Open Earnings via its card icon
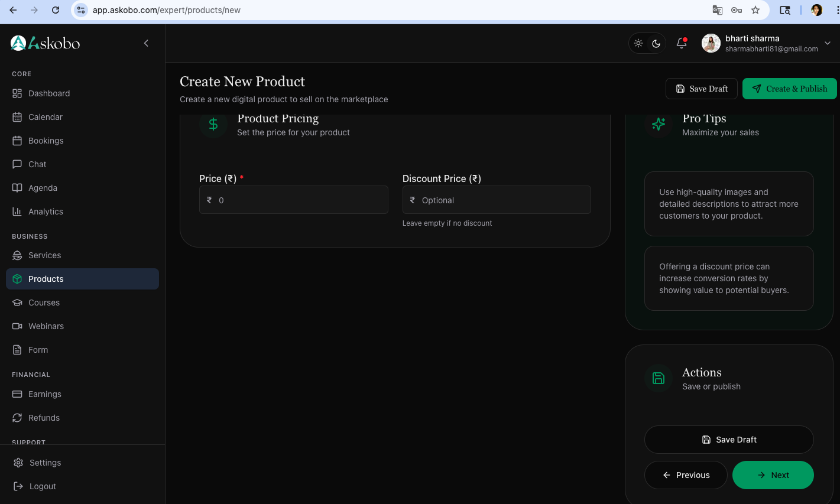Viewport: 840px width, 504px height. (x=17, y=394)
